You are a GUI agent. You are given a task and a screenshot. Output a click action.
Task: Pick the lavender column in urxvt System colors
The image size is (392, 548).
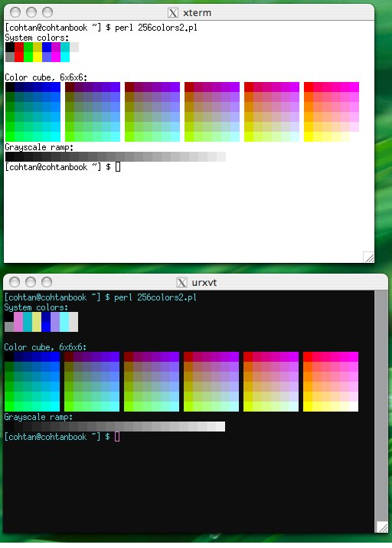click(55, 322)
